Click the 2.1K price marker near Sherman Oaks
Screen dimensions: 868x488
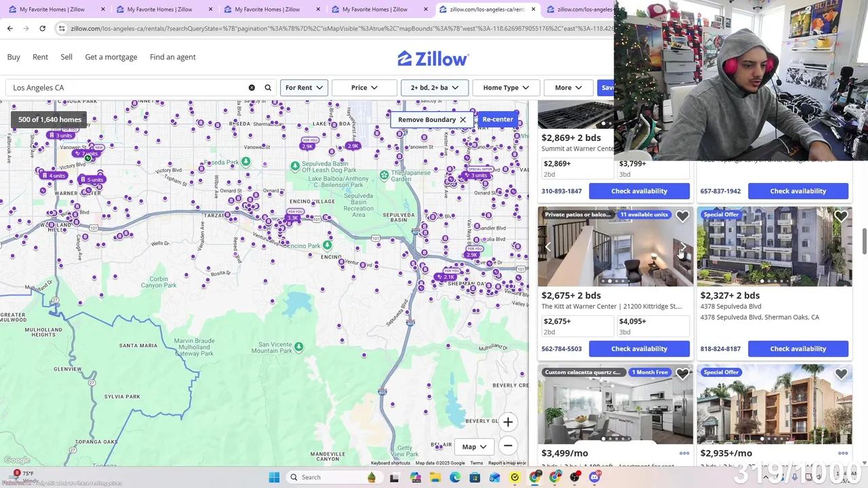(446, 277)
